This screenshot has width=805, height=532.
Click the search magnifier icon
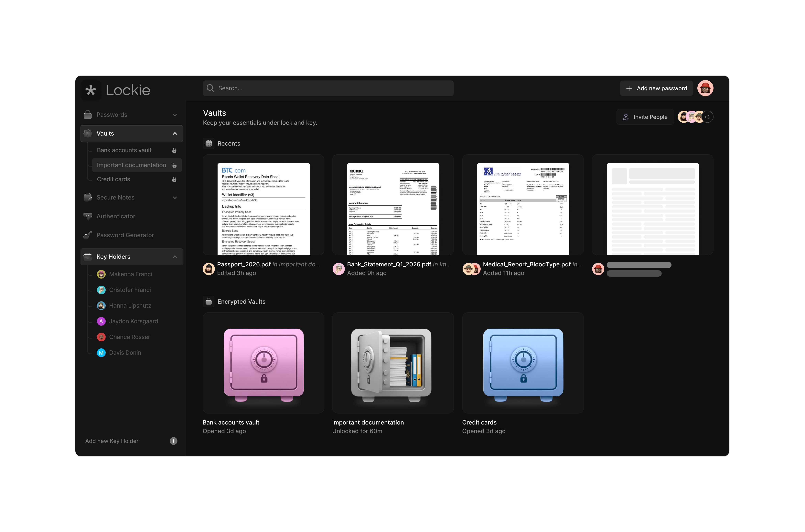[x=210, y=88]
